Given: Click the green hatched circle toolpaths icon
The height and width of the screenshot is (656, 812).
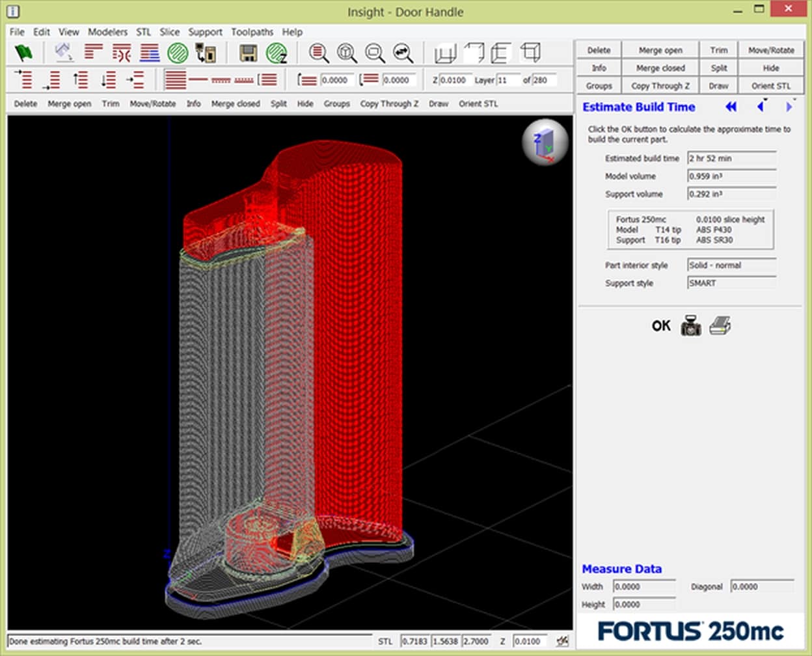Looking at the screenshot, I should click(178, 53).
